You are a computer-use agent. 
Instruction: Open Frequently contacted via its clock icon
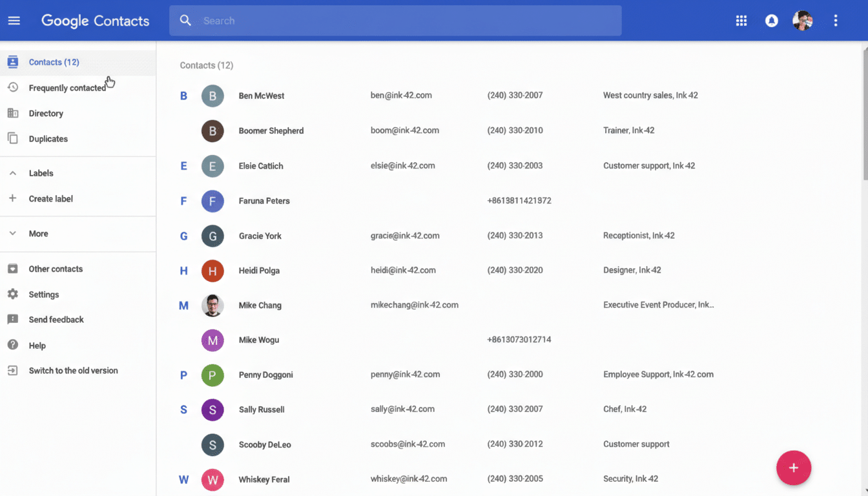coord(13,87)
